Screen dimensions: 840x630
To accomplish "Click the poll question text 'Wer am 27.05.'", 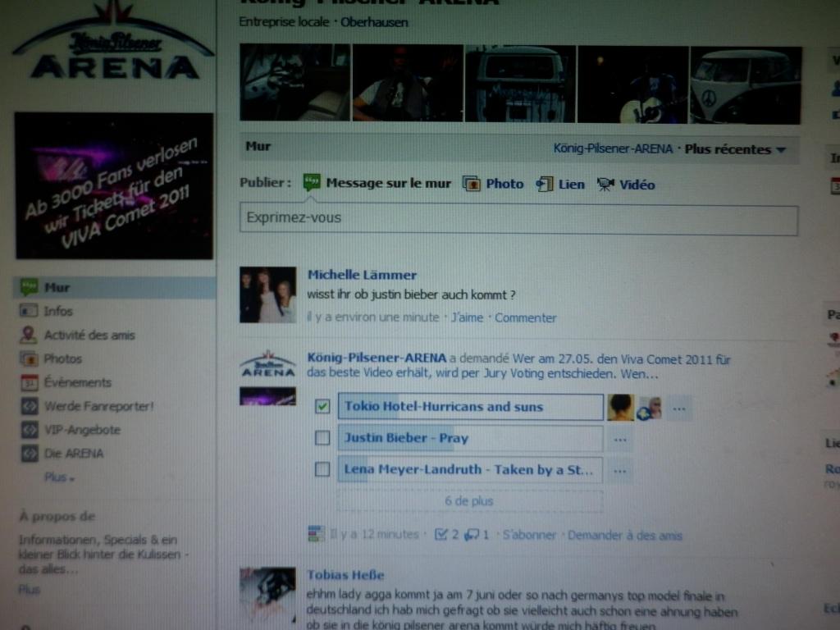I will point(518,367).
